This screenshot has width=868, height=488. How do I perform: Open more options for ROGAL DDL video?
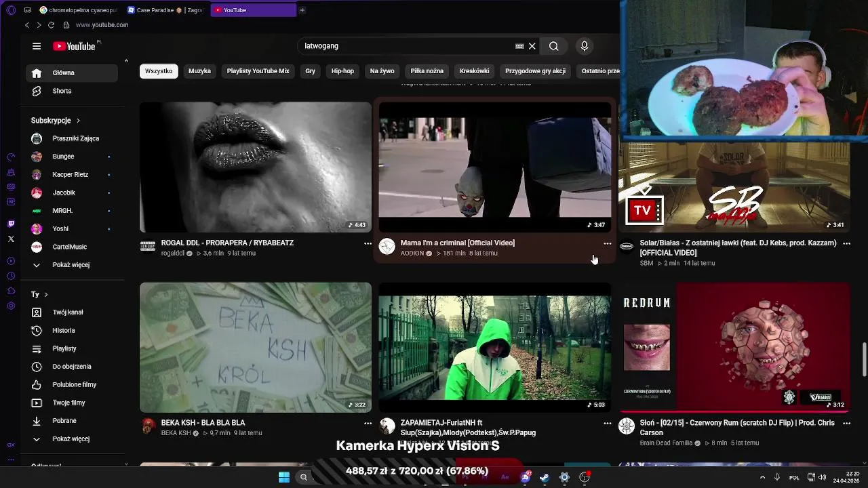click(368, 243)
